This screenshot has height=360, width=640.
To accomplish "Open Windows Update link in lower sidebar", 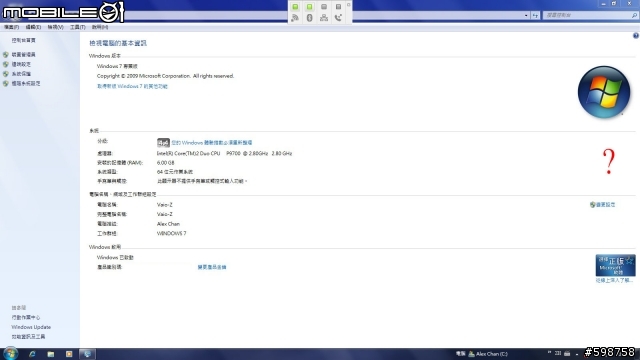I will [x=31, y=327].
